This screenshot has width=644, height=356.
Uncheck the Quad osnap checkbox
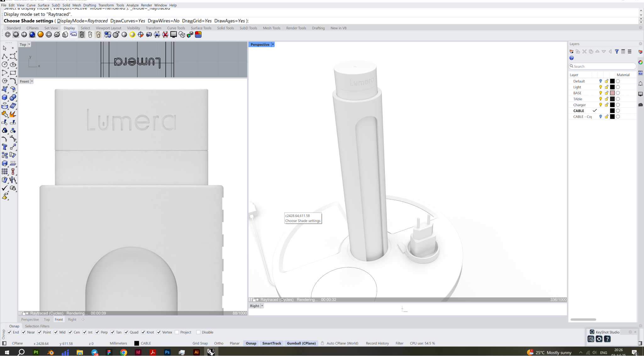point(126,332)
